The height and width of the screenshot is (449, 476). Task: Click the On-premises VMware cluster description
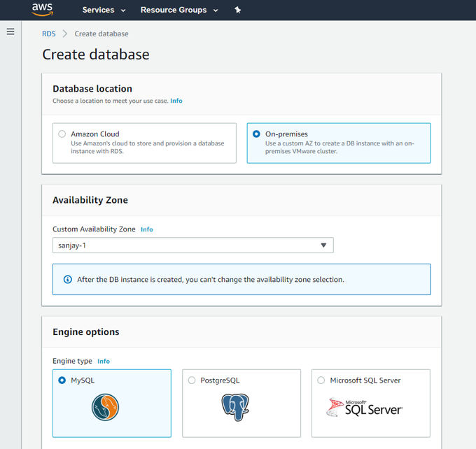click(x=339, y=147)
